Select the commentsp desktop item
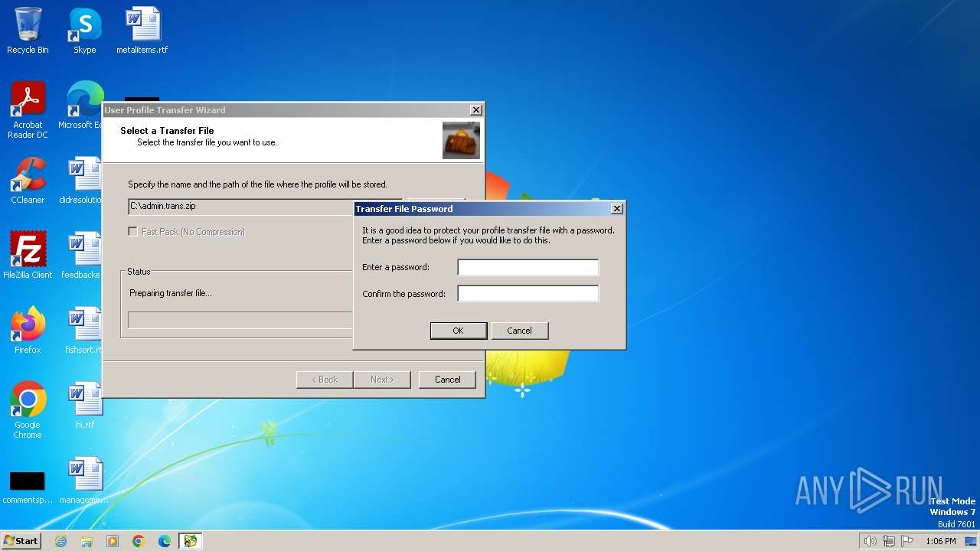The height and width of the screenshot is (551, 980). coord(28,486)
